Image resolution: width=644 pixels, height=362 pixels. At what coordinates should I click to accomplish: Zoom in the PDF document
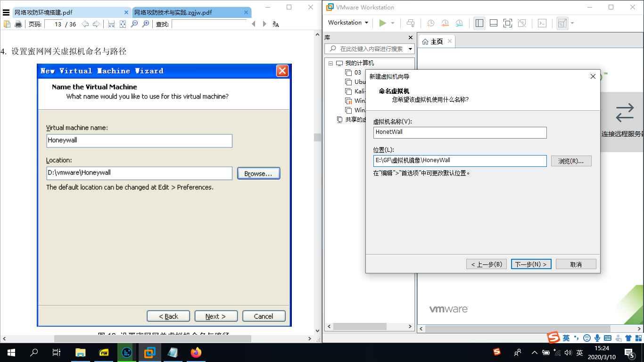146,24
